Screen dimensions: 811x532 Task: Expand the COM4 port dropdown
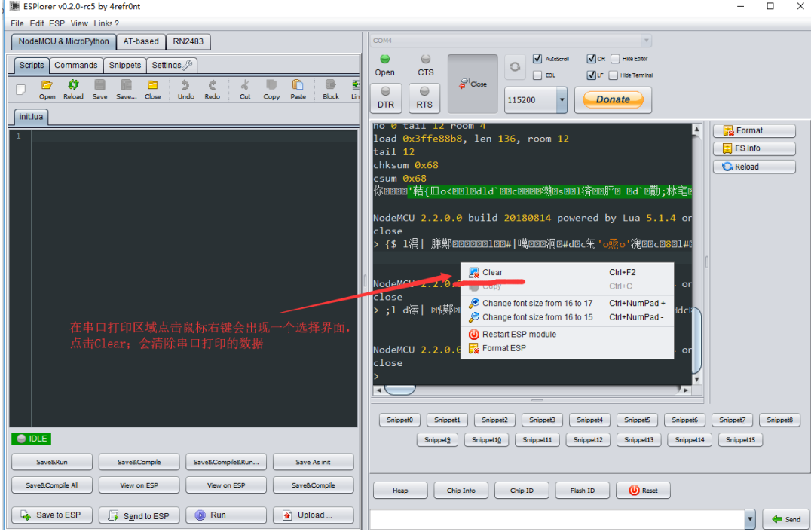(x=645, y=41)
